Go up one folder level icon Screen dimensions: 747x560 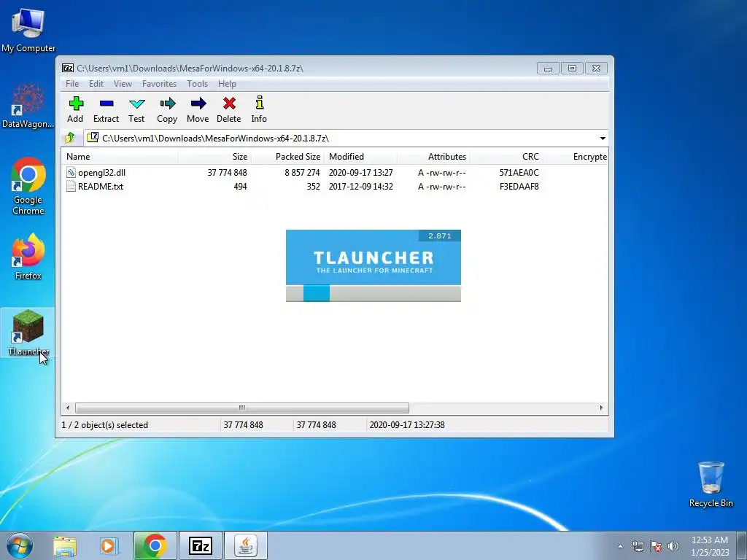(x=70, y=138)
